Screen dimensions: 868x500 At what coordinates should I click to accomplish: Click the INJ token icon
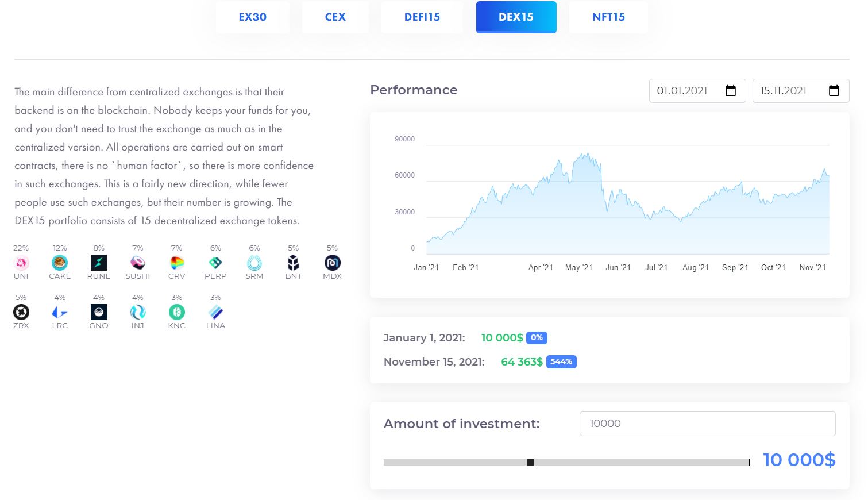pos(138,312)
